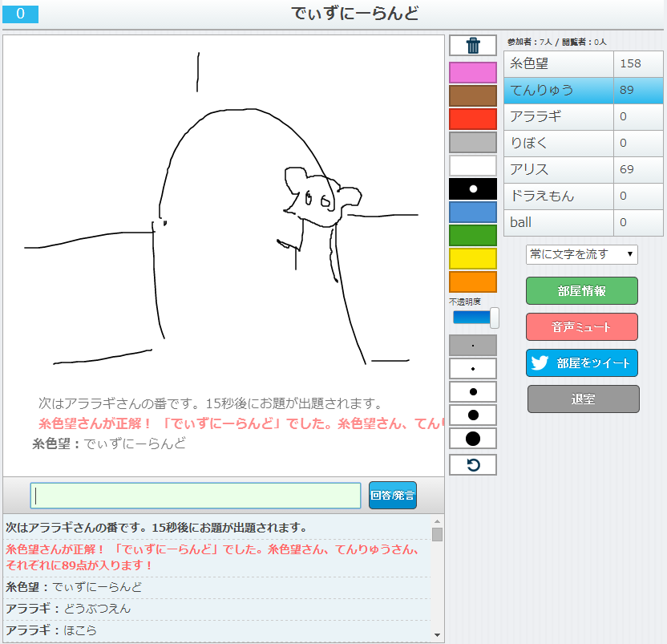The height and width of the screenshot is (644, 667).
Task: Leave the room with 退室 button
Action: coord(583,399)
